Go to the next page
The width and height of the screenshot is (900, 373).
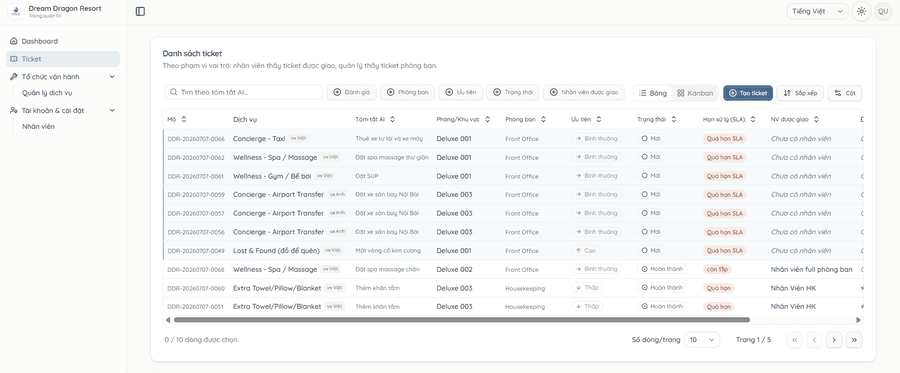[x=834, y=340]
